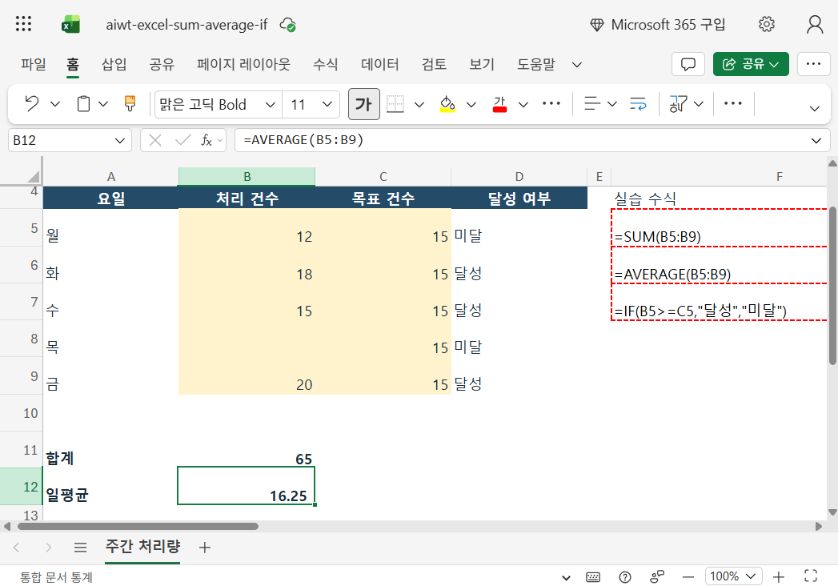
Task: Toggle wrap text
Action: tap(638, 103)
